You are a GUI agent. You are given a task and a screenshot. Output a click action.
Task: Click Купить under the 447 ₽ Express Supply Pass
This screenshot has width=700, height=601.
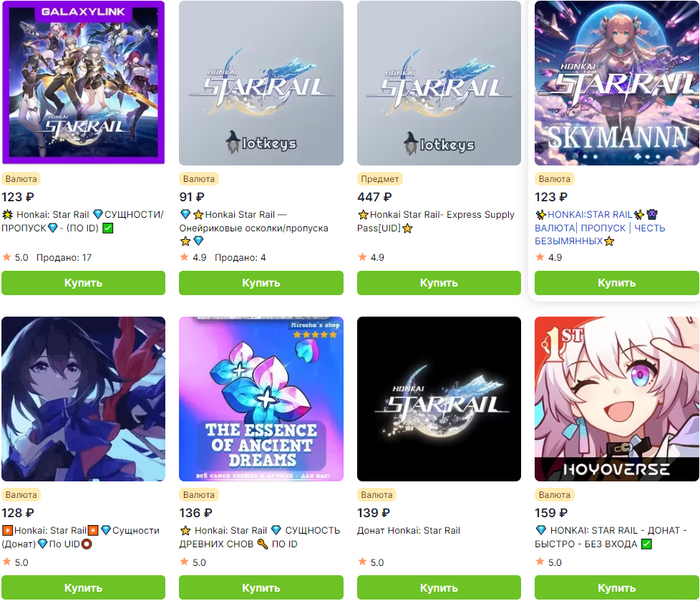(439, 283)
